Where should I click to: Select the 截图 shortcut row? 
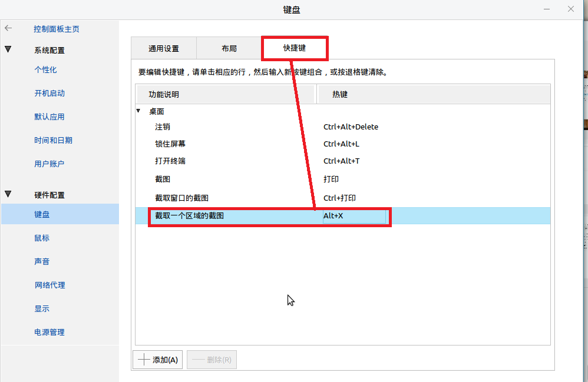tap(343, 179)
